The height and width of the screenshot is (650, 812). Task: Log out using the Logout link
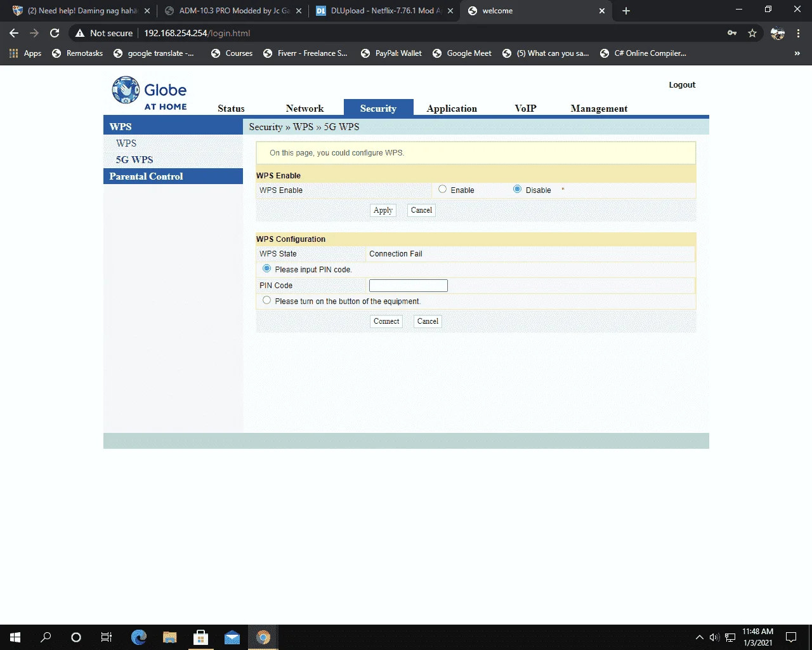(682, 85)
